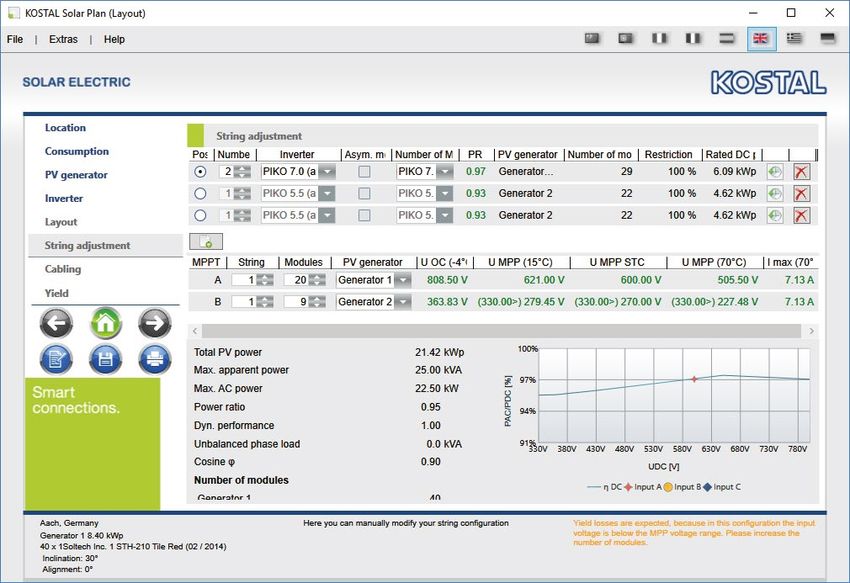This screenshot has width=850, height=583.
Task: Click the rated DC value 6.09 kWp
Action: [735, 172]
